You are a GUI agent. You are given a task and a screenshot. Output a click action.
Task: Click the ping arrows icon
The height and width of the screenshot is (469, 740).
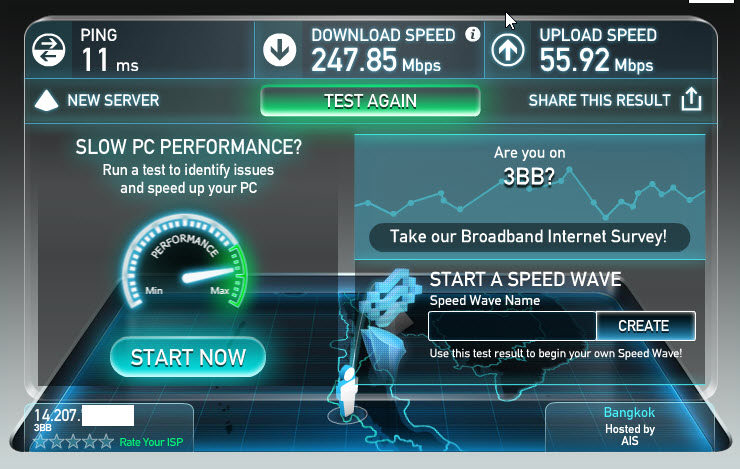(x=49, y=50)
